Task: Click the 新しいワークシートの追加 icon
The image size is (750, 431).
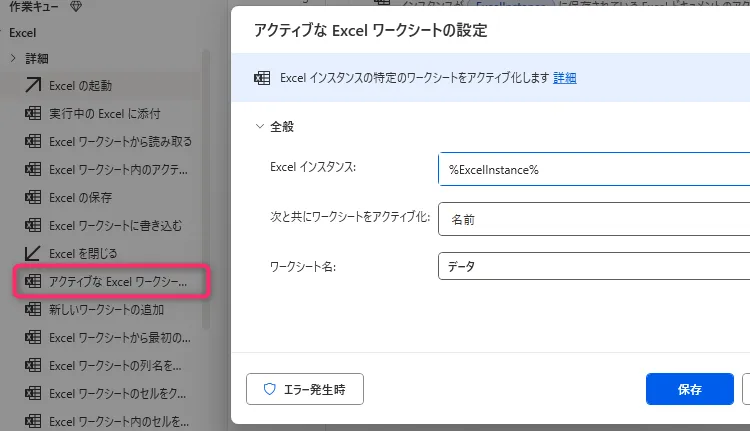Action: pyautogui.click(x=32, y=310)
